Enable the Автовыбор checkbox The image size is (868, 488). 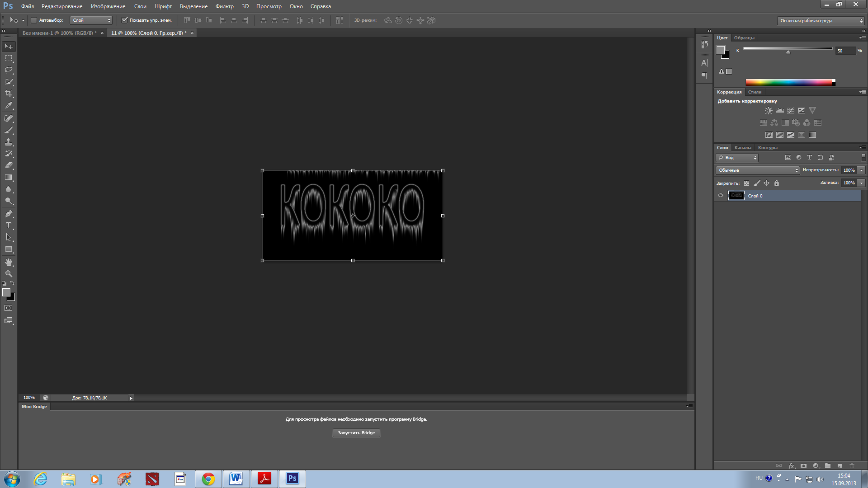34,20
